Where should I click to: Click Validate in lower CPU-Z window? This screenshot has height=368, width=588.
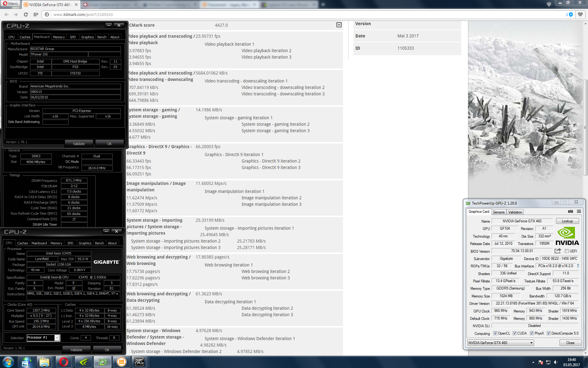pyautogui.click(x=76, y=350)
